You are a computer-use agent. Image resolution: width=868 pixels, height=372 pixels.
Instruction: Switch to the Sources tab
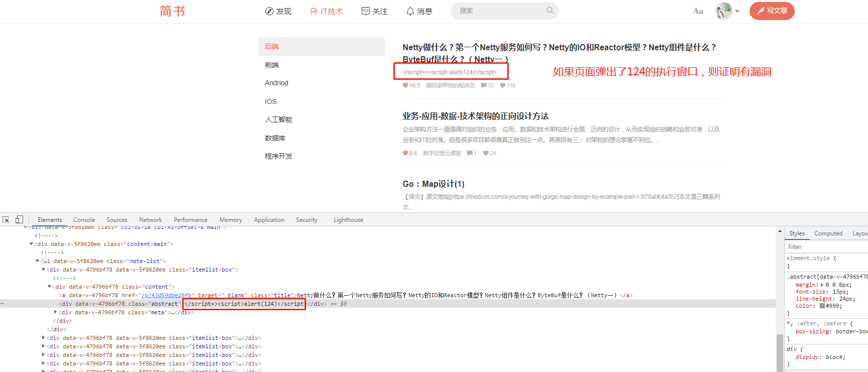[117, 220]
